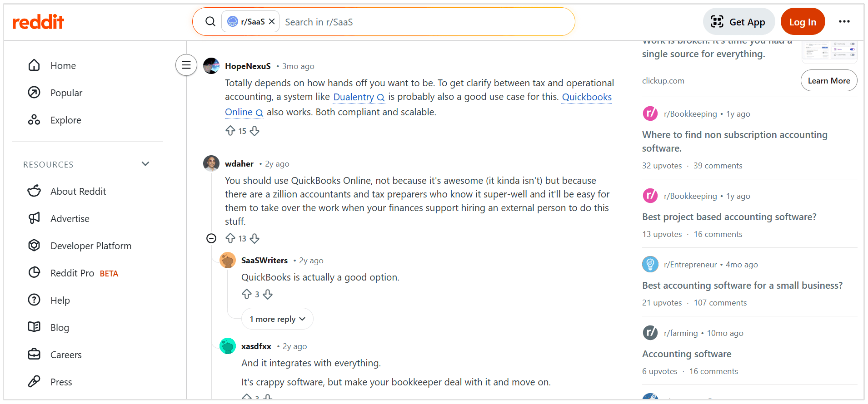Viewport: 868px width, 404px height.
Task: Select Popular in the sidebar
Action: click(66, 93)
